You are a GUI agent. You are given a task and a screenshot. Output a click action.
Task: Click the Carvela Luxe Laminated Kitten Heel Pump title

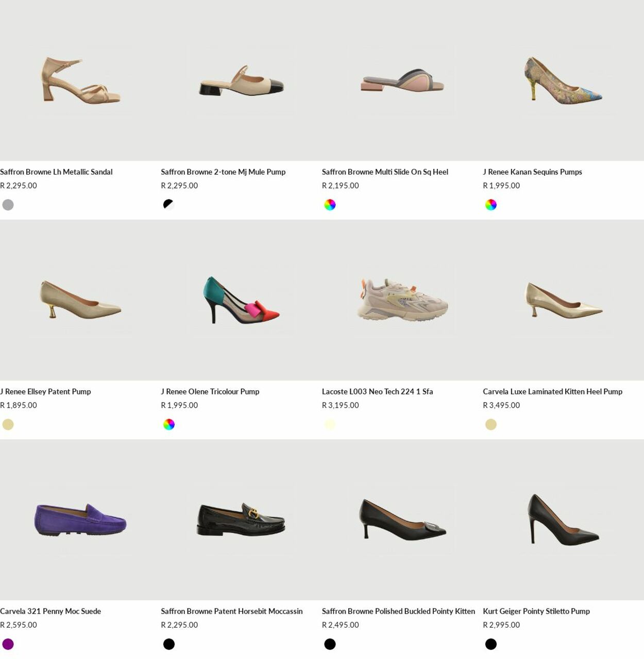click(553, 392)
